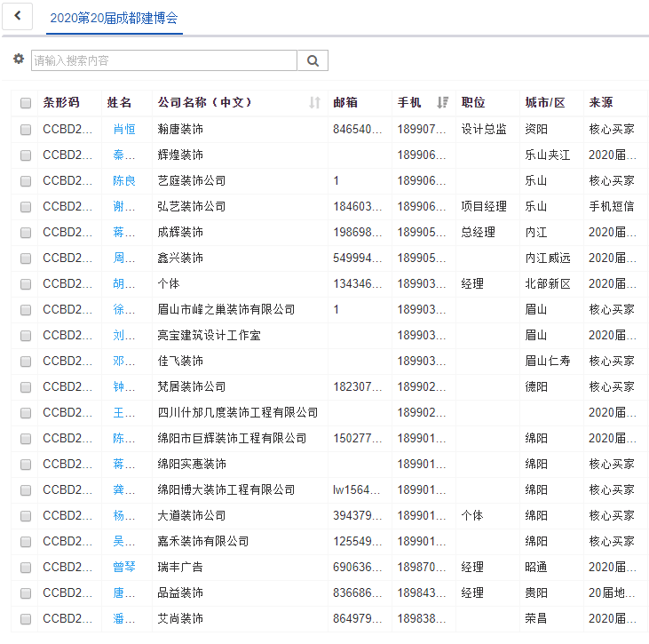Click phone cell starting 189843
649x644 pixels.
click(x=422, y=592)
